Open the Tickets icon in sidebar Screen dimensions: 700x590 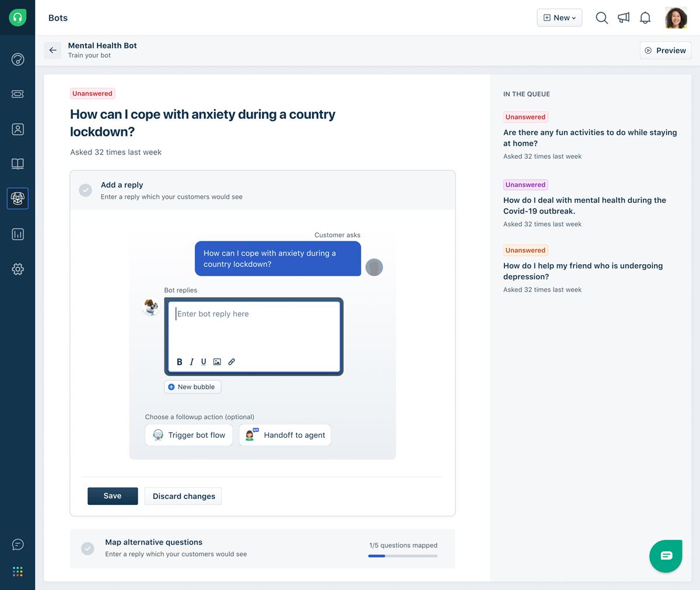click(17, 94)
